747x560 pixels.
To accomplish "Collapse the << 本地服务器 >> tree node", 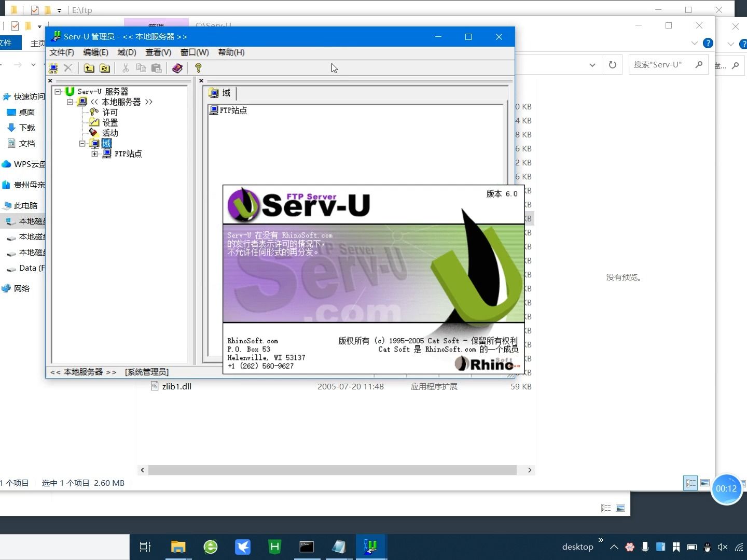I will point(70,102).
